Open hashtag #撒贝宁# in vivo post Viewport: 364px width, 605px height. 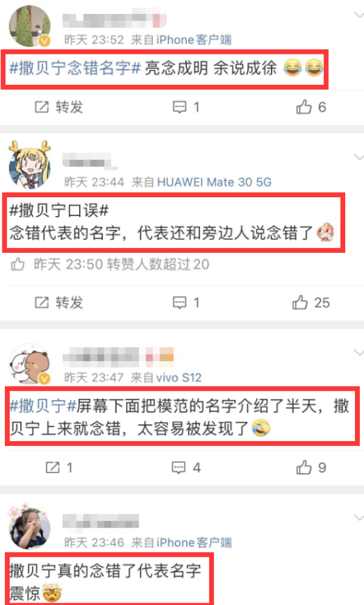(x=43, y=406)
